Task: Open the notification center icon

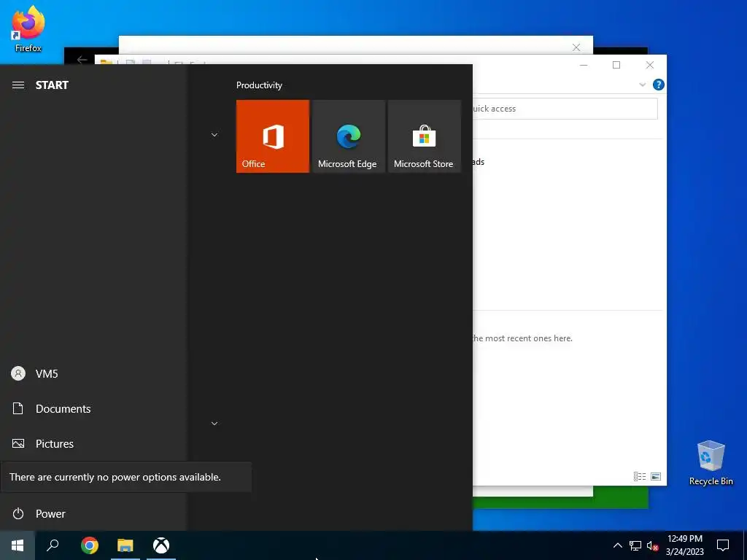Action: 723,545
